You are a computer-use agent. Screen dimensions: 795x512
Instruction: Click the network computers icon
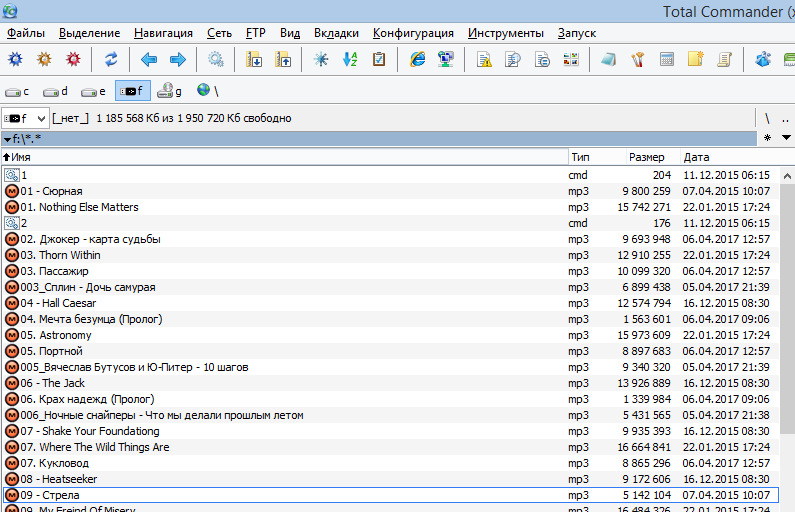(x=446, y=59)
